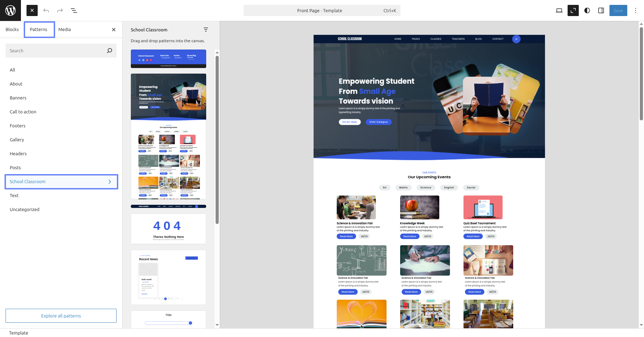Select the About patterns category

(x=61, y=84)
